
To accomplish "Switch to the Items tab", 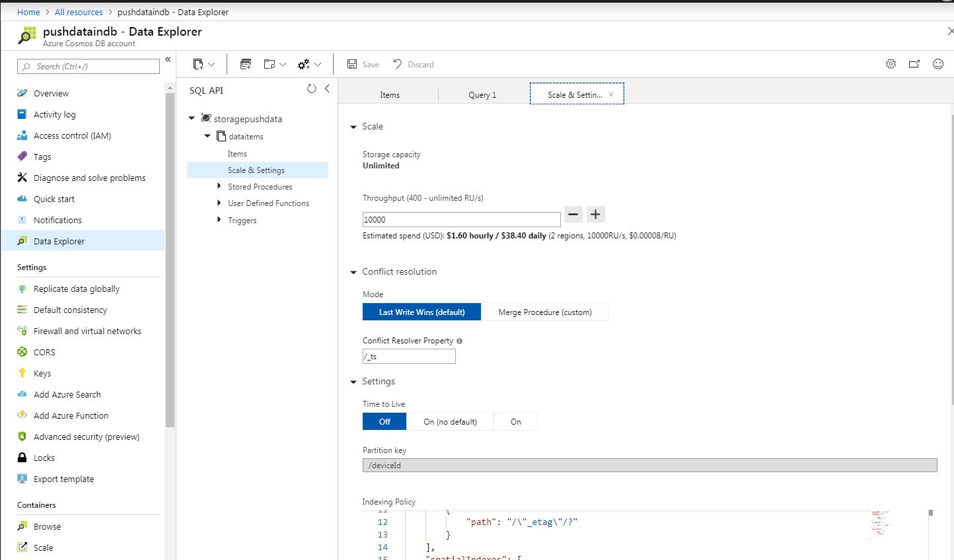I will tap(390, 94).
